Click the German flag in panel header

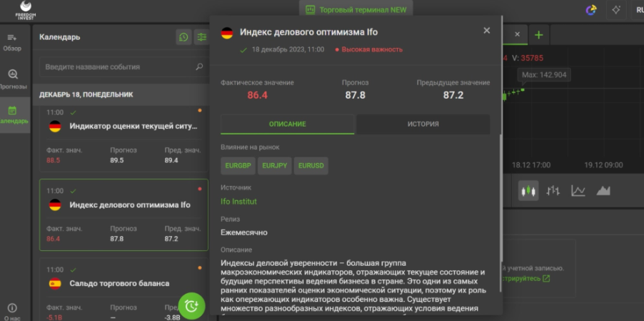coord(227,32)
